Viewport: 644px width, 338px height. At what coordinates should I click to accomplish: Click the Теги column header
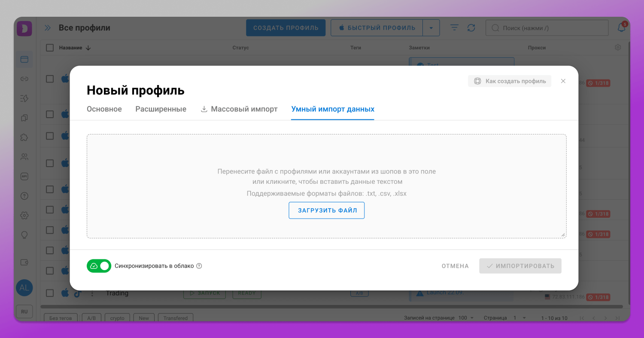coord(355,48)
